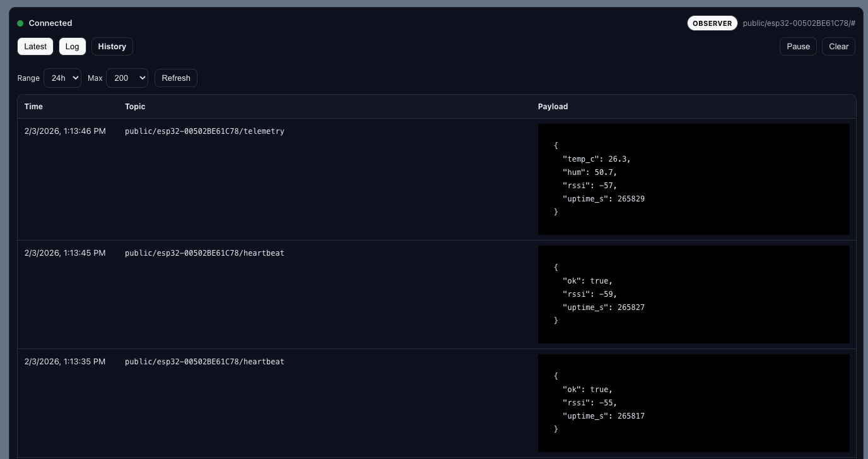The image size is (868, 459).
Task: Click the Payload column header
Action: point(553,107)
